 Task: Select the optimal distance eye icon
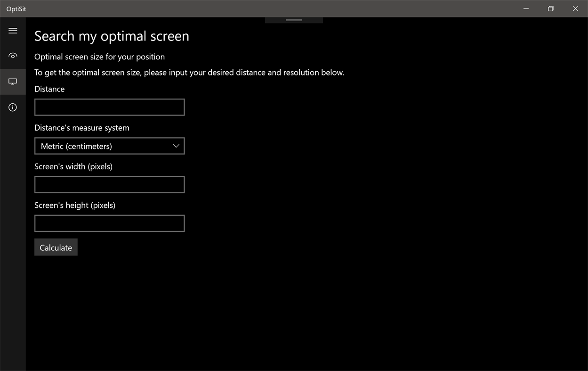point(13,56)
